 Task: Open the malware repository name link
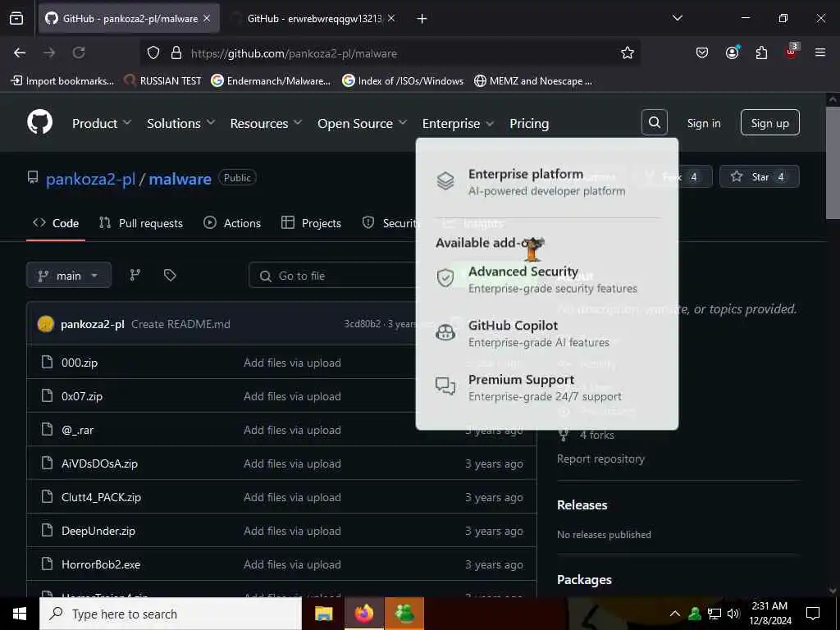point(180,178)
